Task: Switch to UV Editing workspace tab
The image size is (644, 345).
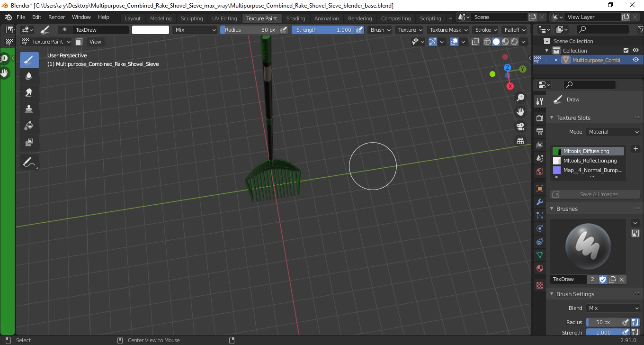Action: [x=224, y=18]
